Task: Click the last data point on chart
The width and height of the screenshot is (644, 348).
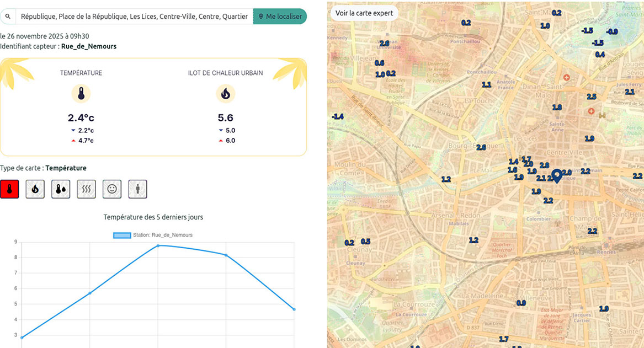Action: pos(294,309)
